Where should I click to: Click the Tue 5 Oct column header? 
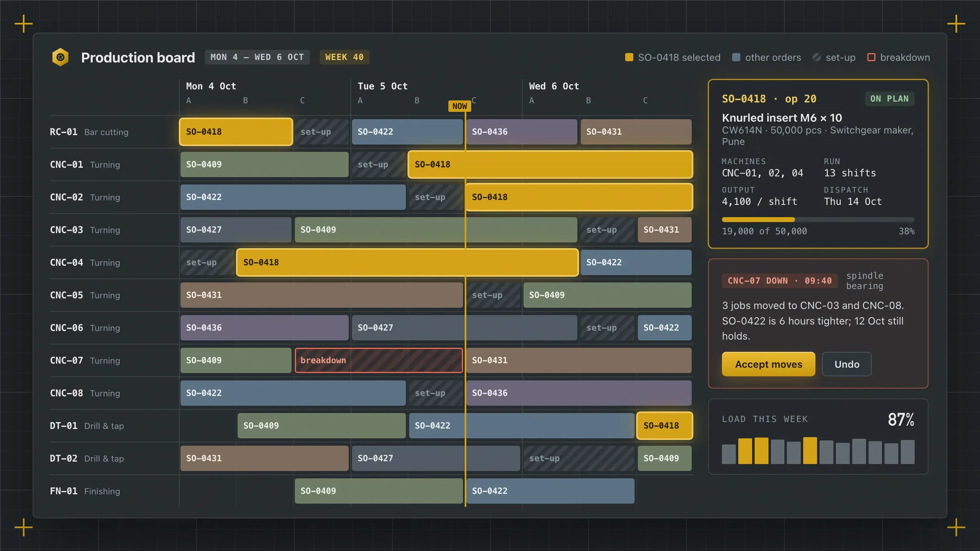tap(383, 86)
